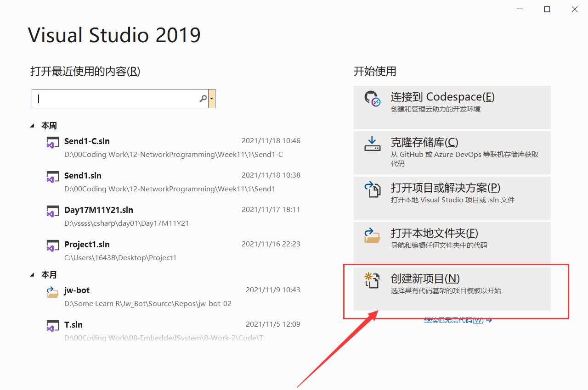588x390 pixels.
Task: Click the create new project icon
Action: (372, 280)
